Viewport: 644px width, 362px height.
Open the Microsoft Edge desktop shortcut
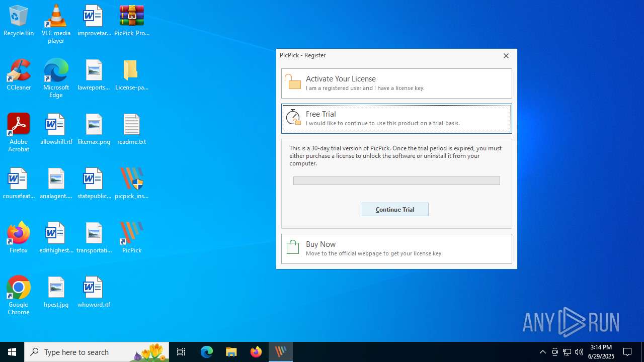pyautogui.click(x=56, y=78)
